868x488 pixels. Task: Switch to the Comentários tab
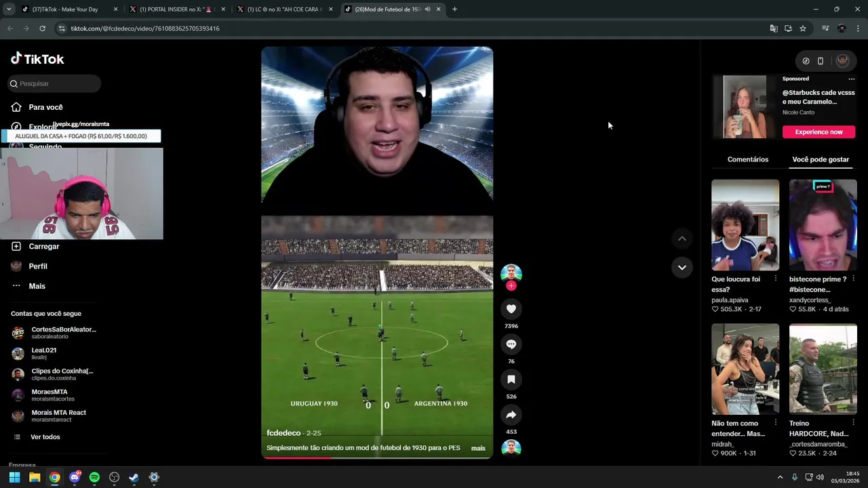748,159
